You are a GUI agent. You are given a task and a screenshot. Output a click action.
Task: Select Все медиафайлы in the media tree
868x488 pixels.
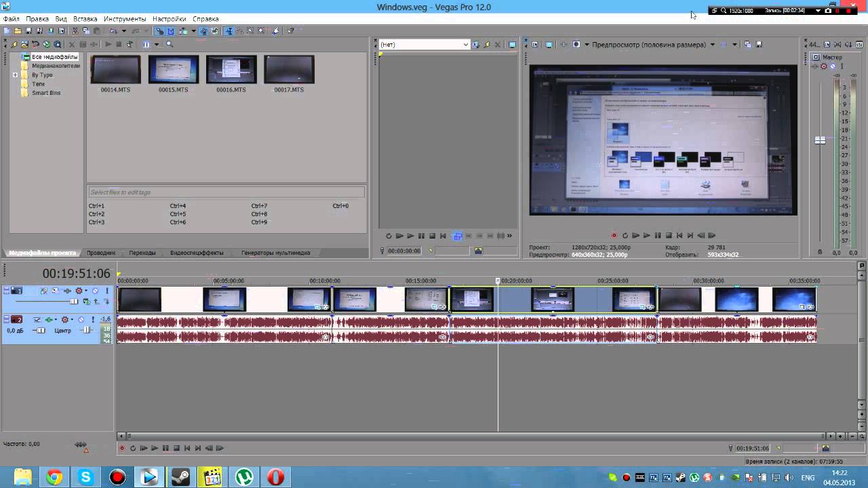pyautogui.click(x=54, y=57)
